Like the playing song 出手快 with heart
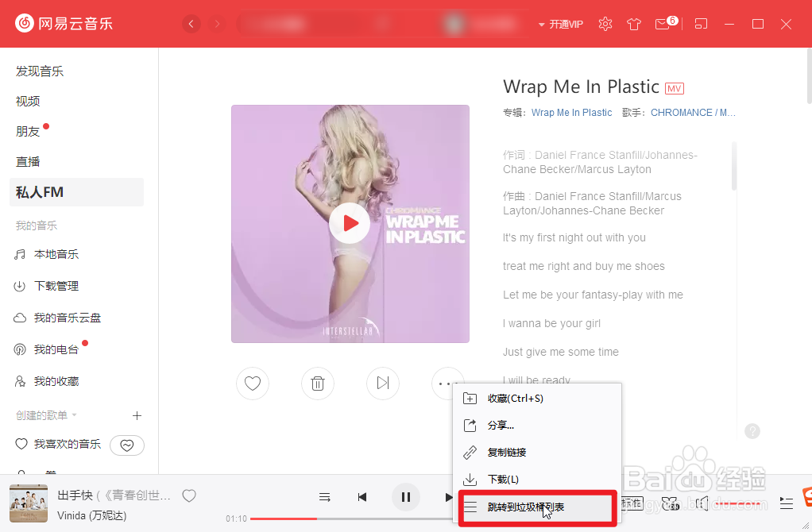This screenshot has width=812, height=532. point(189,495)
